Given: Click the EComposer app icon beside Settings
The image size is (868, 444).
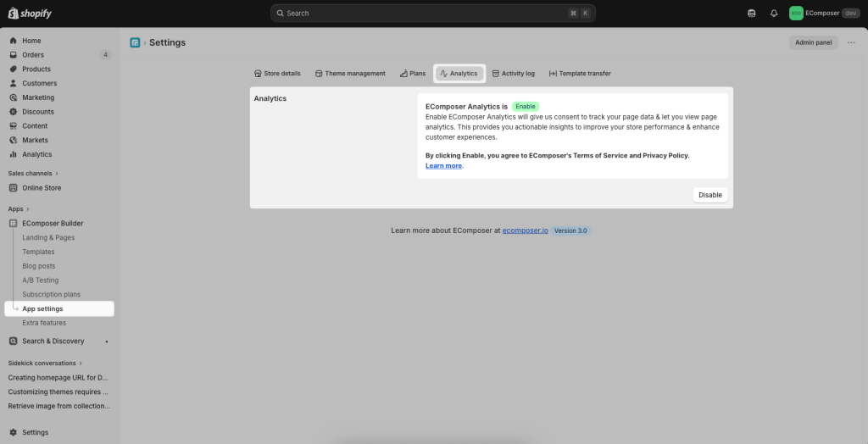Looking at the screenshot, I should point(135,42).
